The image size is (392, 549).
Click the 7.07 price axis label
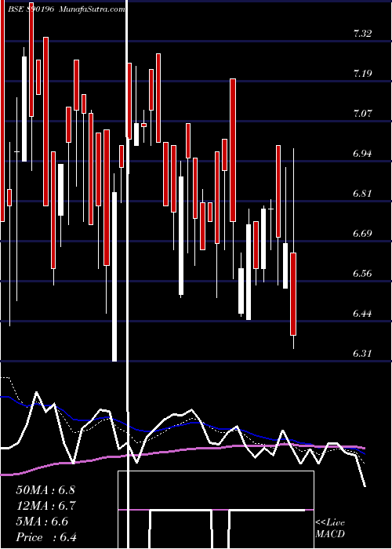pos(362,114)
